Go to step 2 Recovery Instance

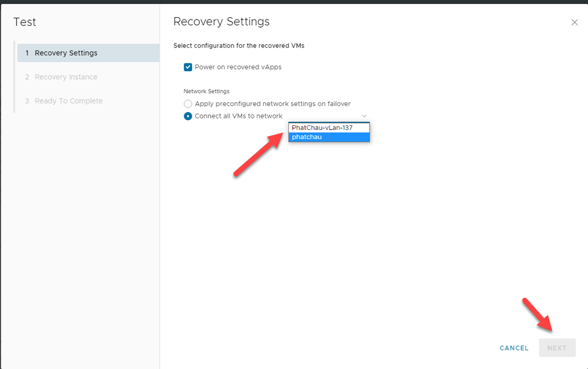(x=66, y=77)
